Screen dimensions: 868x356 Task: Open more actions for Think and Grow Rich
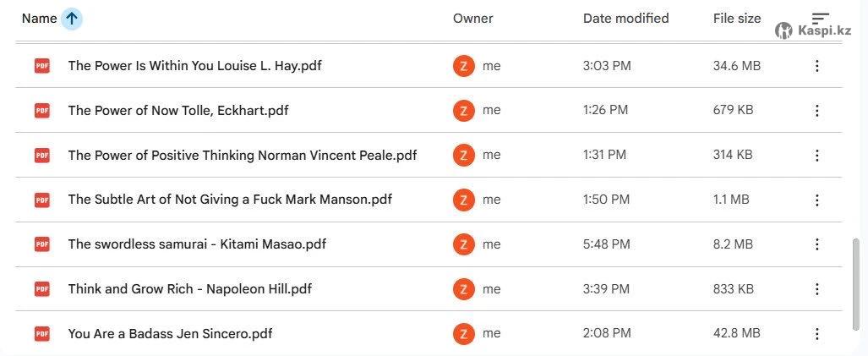[x=816, y=289]
